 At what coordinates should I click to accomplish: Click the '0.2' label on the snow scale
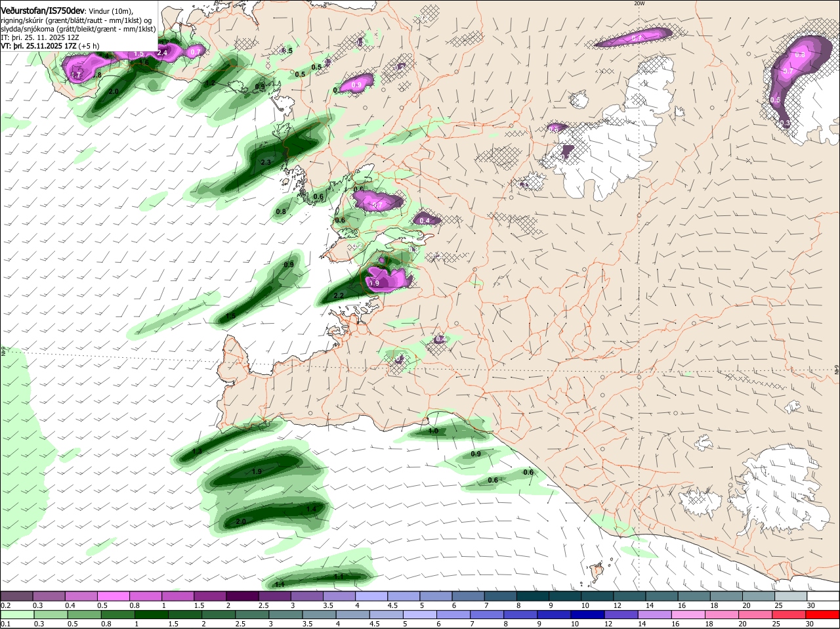point(5,605)
